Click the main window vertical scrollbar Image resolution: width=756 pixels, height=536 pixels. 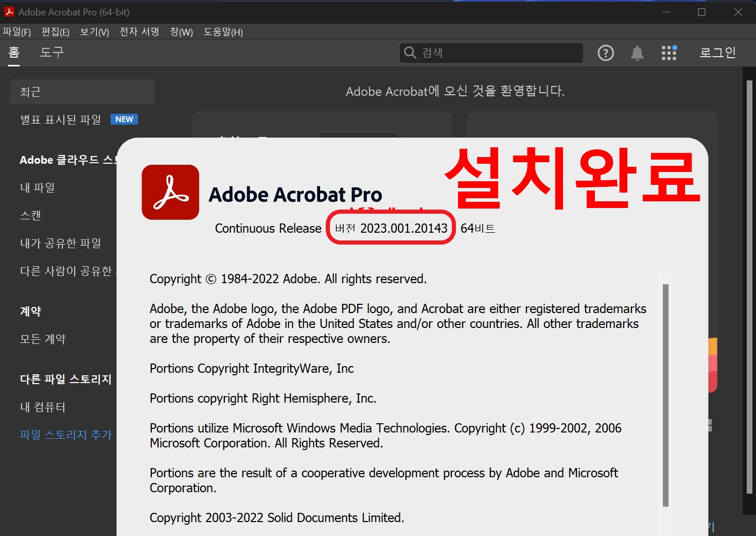tap(749, 287)
